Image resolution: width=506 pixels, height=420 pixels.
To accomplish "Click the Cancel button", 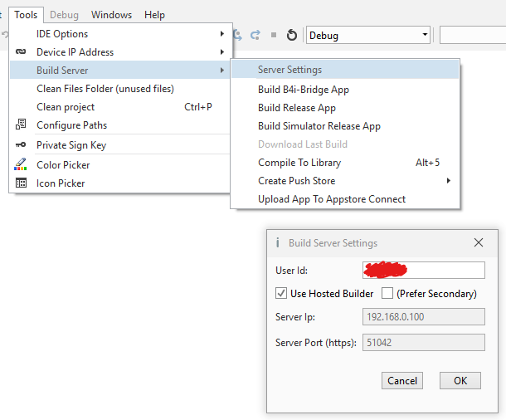I will (402, 381).
